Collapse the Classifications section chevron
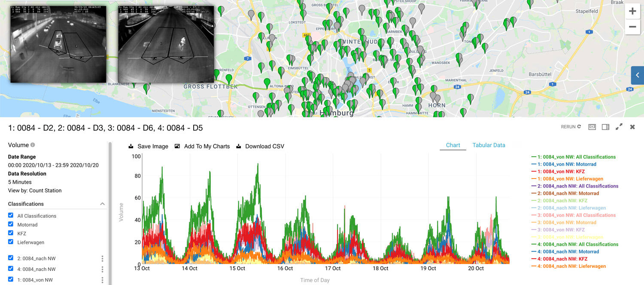Screen dimensions: 644x285 click(102, 204)
